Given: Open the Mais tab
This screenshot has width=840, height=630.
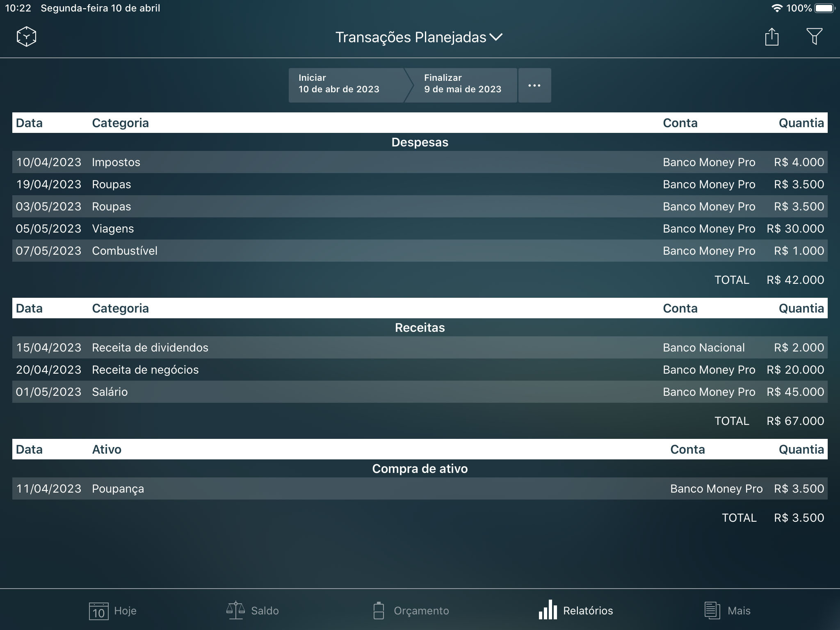Looking at the screenshot, I should coord(727,611).
